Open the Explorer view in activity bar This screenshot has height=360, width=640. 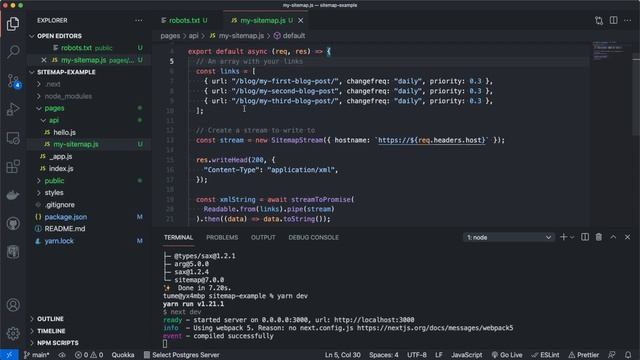click(x=13, y=24)
